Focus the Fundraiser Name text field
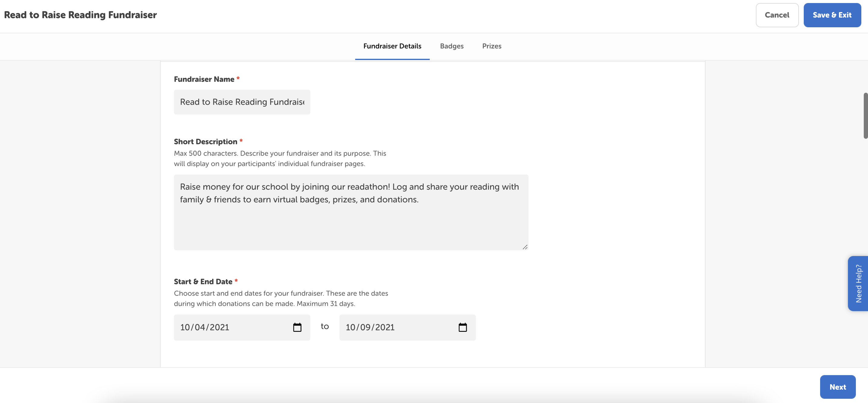Viewport: 868px width, 403px height. tap(242, 102)
